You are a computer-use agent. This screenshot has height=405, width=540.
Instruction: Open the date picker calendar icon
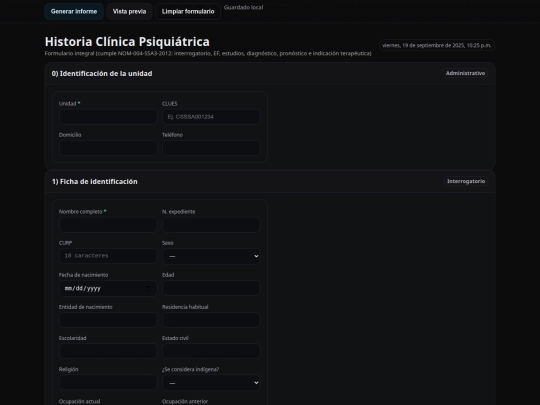click(x=148, y=288)
